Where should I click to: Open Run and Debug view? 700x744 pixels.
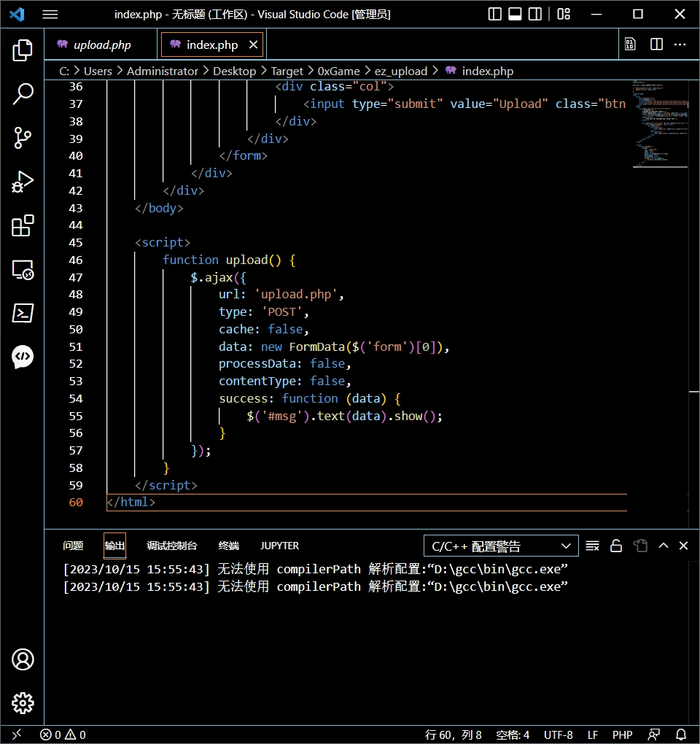(x=23, y=182)
